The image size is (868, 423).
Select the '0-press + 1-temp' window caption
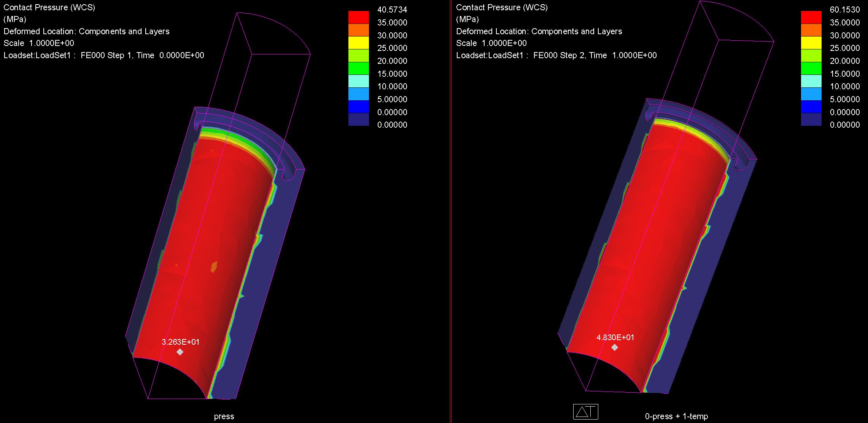676,416
